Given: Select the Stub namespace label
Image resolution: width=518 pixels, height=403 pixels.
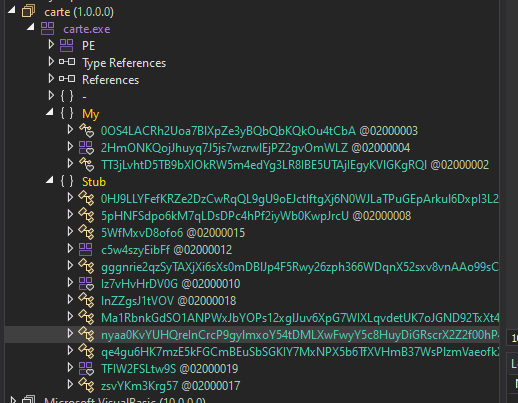Looking at the screenshot, I should click(x=94, y=182).
